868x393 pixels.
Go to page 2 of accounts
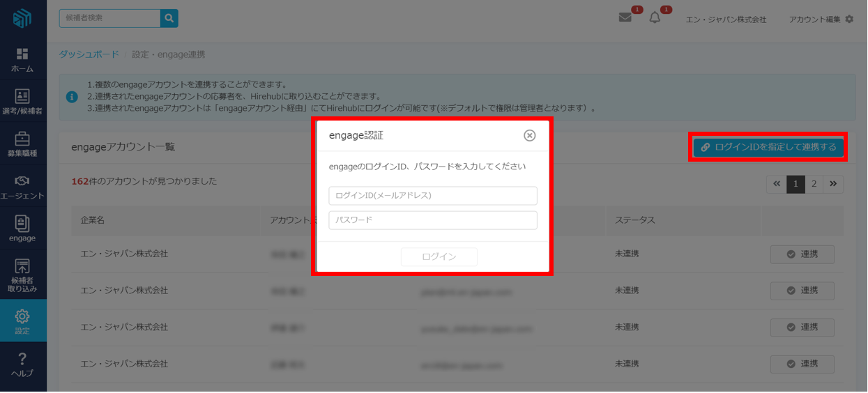pos(814,184)
